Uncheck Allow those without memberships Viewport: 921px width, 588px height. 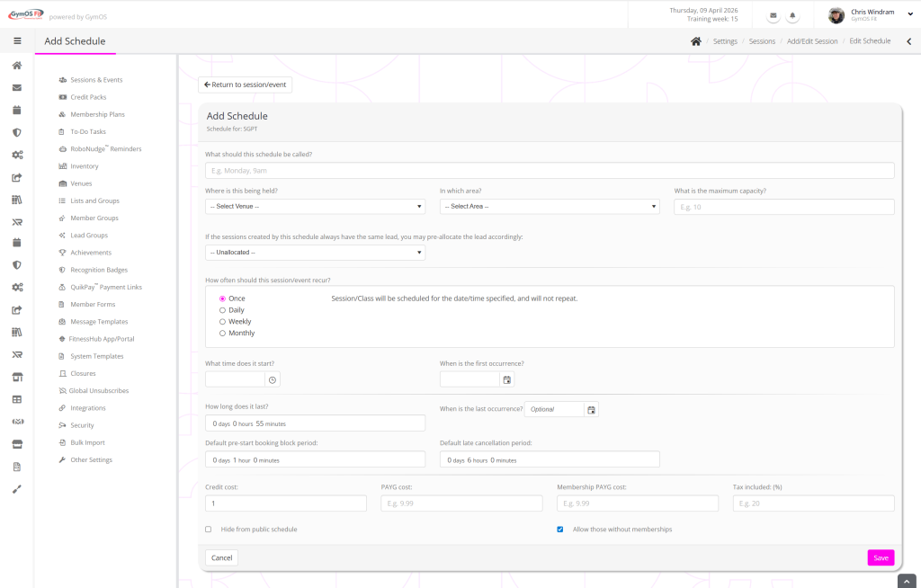(560, 530)
